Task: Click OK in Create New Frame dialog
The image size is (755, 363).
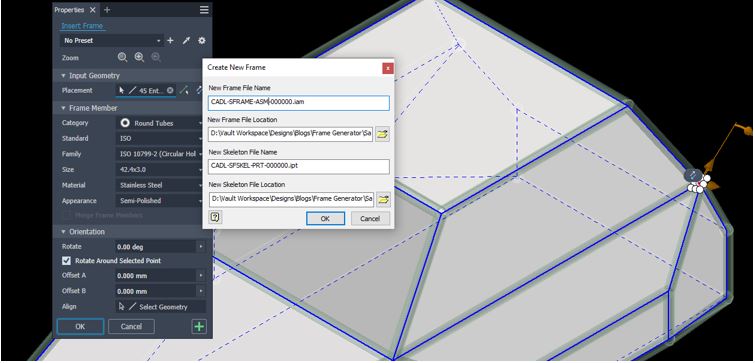Action: (x=325, y=219)
